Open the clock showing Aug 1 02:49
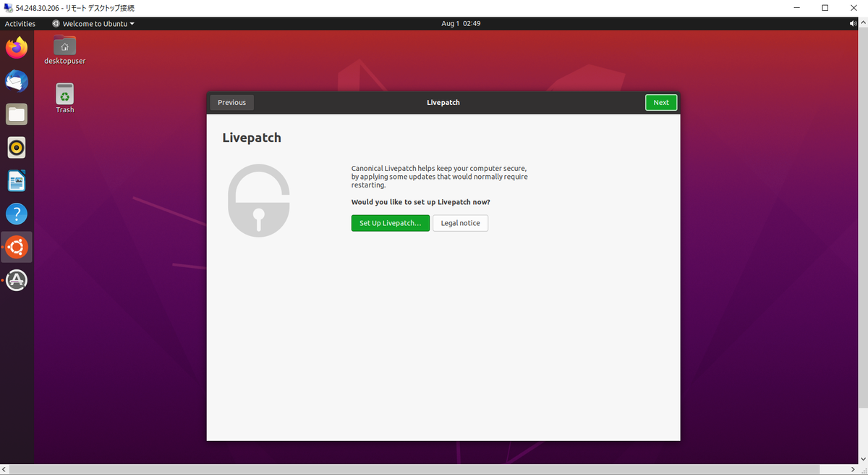 point(461,23)
